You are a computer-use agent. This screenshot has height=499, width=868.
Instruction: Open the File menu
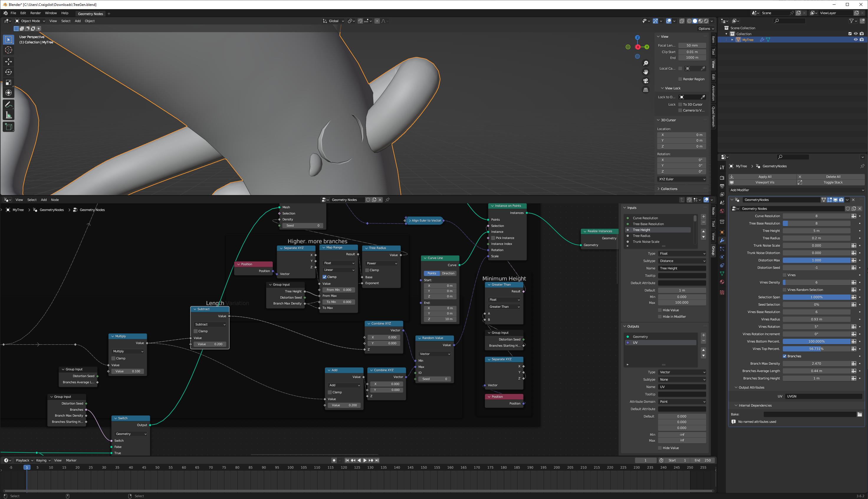(x=13, y=13)
